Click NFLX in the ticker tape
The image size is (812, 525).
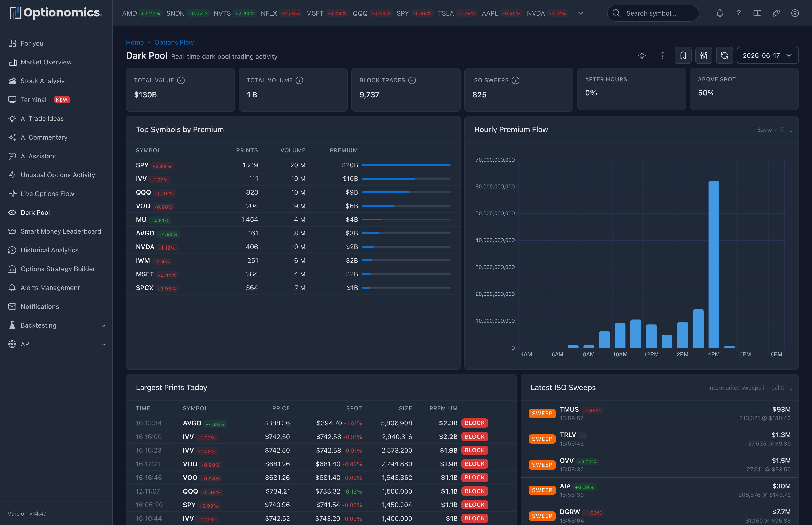pos(269,13)
